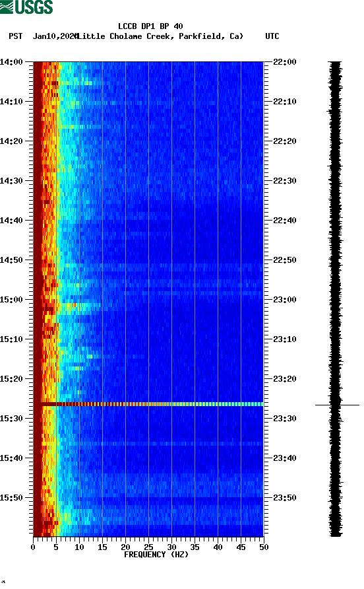Click the 14:40 PST time label
The width and height of the screenshot is (364, 589).
pyautogui.click(x=11, y=221)
